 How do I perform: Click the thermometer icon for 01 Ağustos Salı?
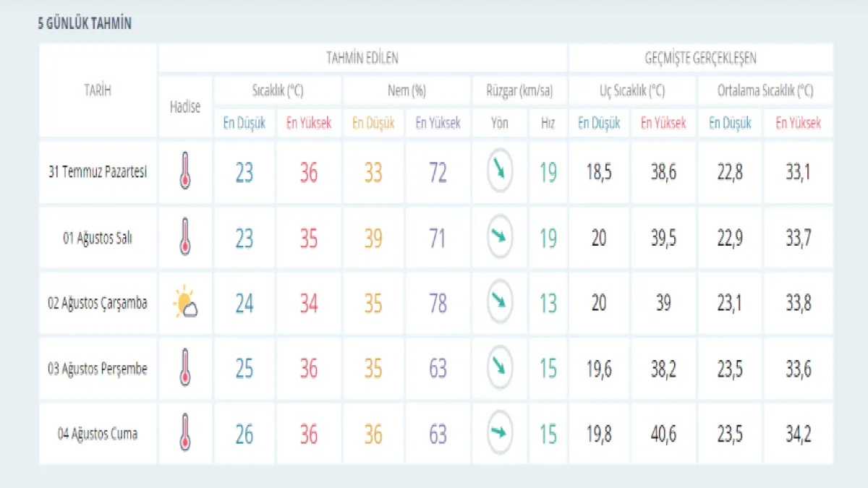pos(185,239)
